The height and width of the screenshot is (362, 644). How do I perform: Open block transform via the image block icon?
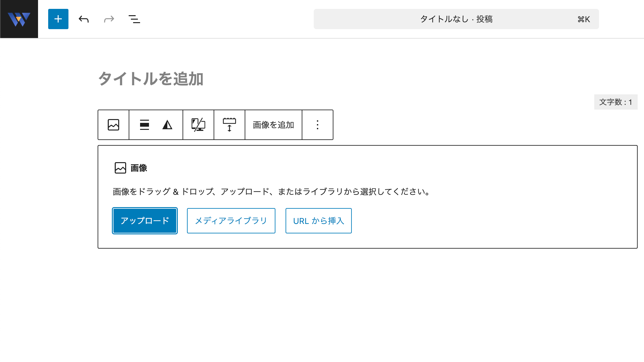pos(113,125)
